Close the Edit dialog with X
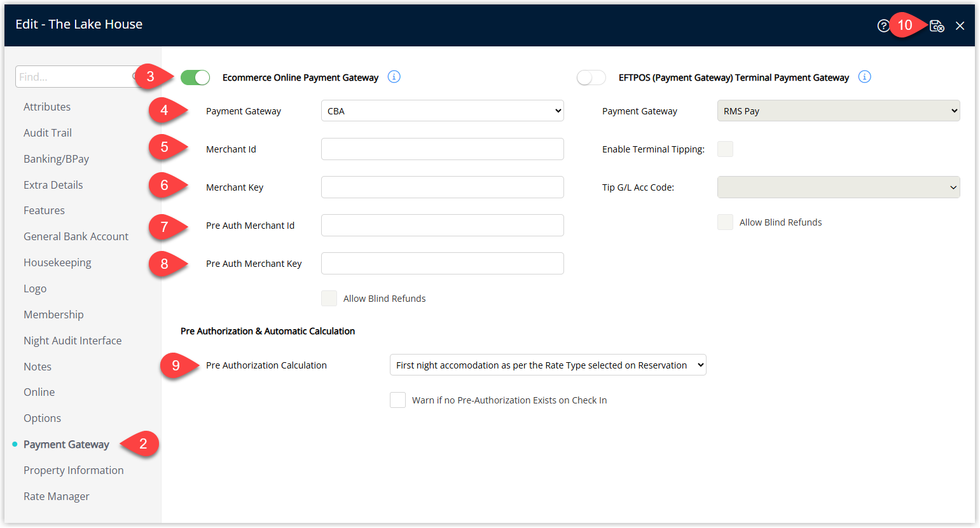 (x=960, y=25)
